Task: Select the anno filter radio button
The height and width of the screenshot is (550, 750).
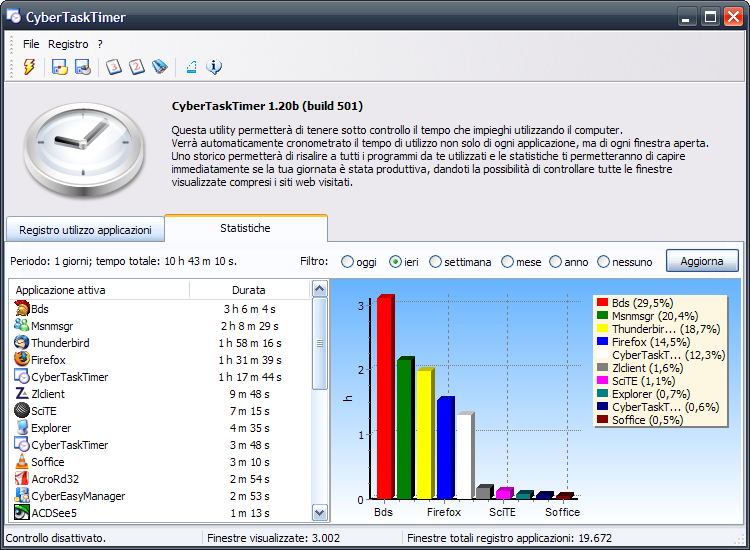Action: tap(555, 262)
